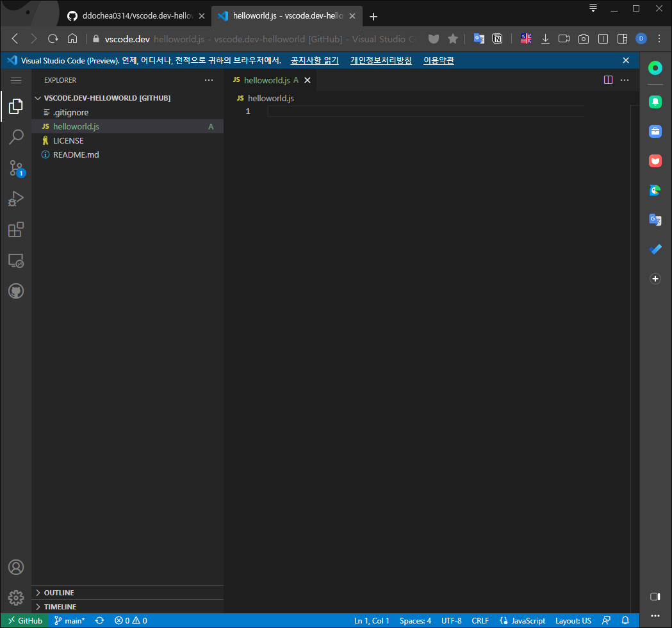This screenshot has height=628, width=672.
Task: Open the 이용약관 link
Action: click(x=438, y=60)
